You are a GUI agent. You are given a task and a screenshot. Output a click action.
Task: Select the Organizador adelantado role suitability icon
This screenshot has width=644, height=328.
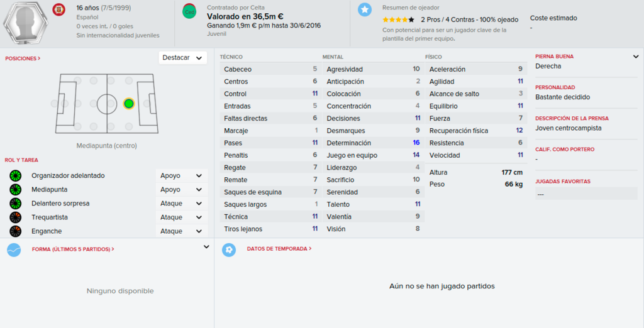pos(16,176)
